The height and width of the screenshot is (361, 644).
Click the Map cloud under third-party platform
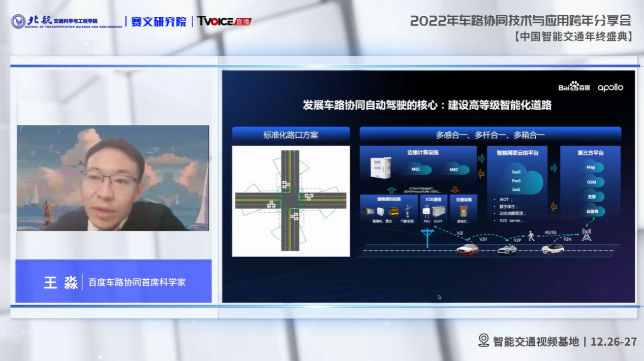point(591,167)
